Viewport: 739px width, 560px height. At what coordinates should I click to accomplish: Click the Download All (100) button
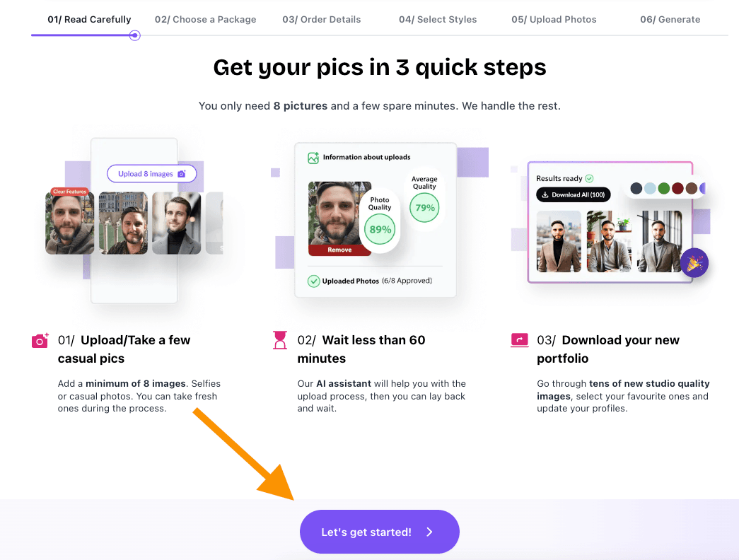573,194
